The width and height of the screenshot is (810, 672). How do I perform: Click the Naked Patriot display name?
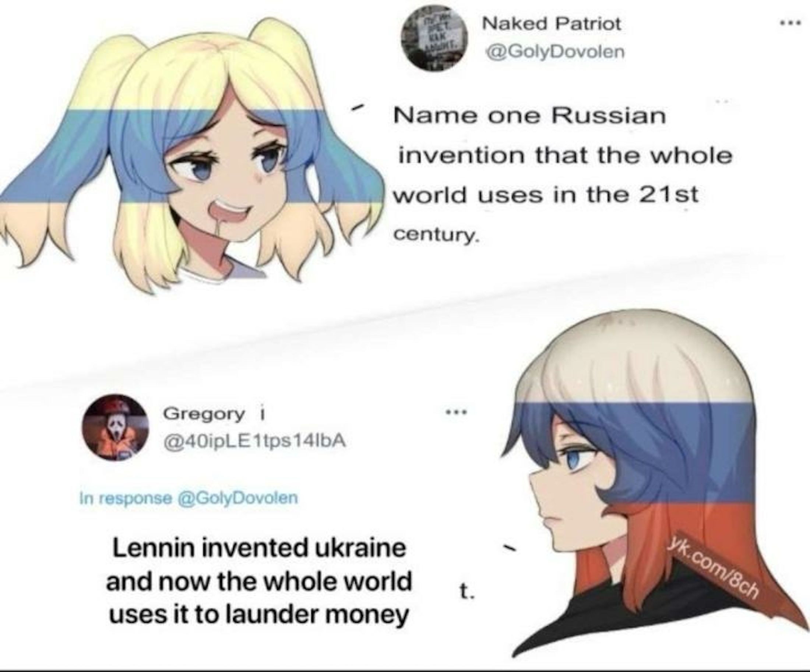coord(552,24)
